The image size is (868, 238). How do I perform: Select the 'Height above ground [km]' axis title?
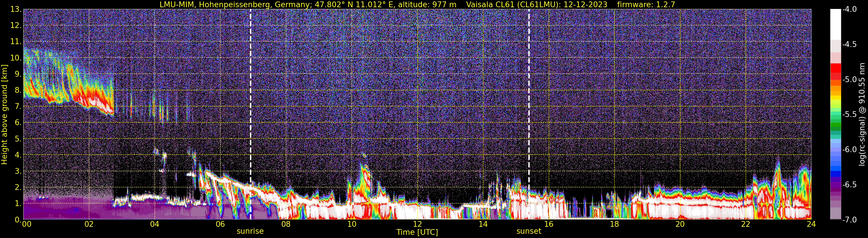4,114
